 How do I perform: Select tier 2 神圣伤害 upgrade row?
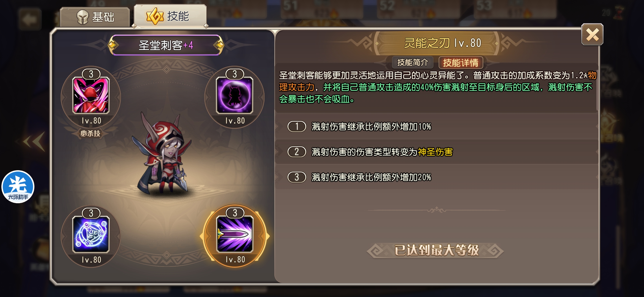[437, 152]
